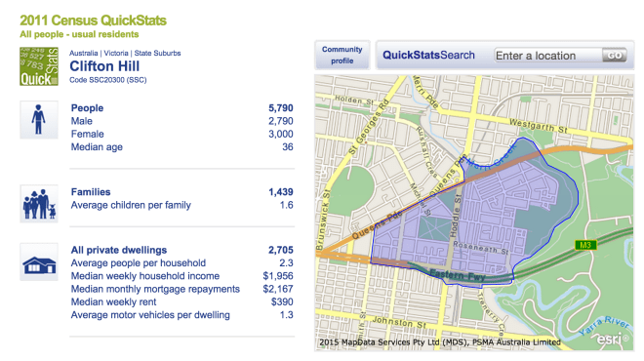
Task: Select the $390 rent value
Action: tap(282, 302)
